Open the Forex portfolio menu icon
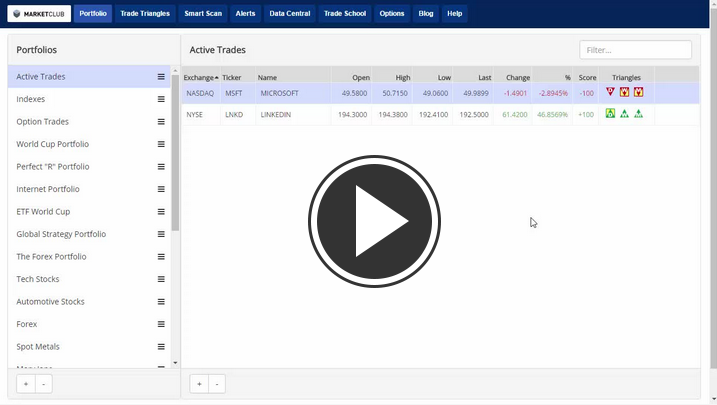Image resolution: width=717 pixels, height=405 pixels. click(x=161, y=324)
